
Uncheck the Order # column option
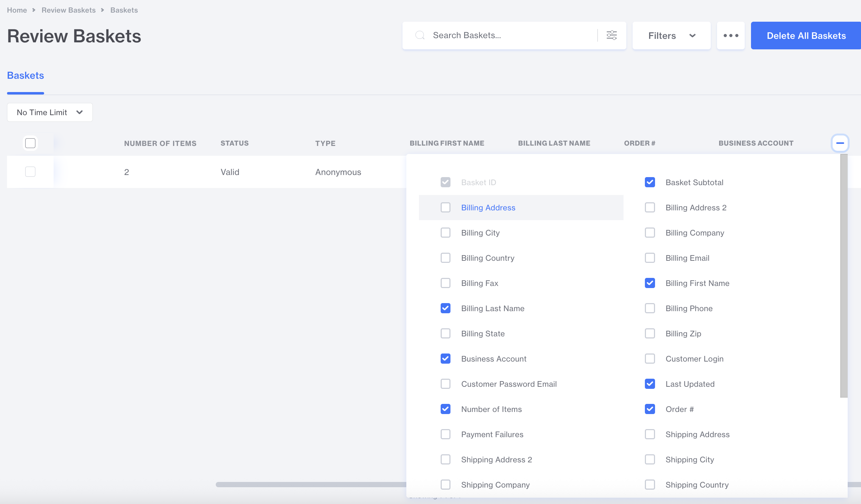click(650, 409)
